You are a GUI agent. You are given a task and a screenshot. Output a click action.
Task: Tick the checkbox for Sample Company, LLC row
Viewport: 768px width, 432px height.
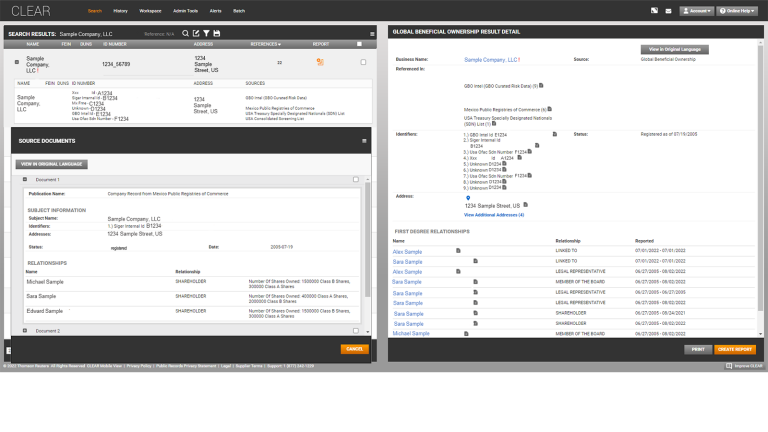point(362,62)
